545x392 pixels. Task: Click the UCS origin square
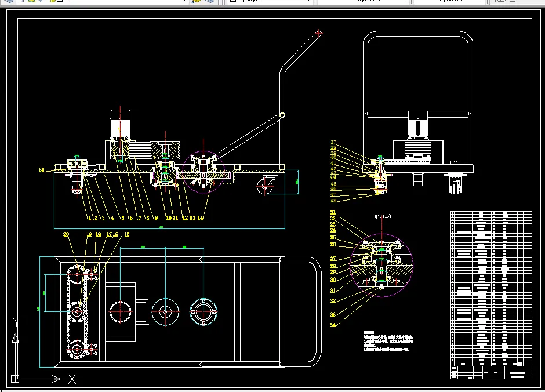tap(15, 379)
